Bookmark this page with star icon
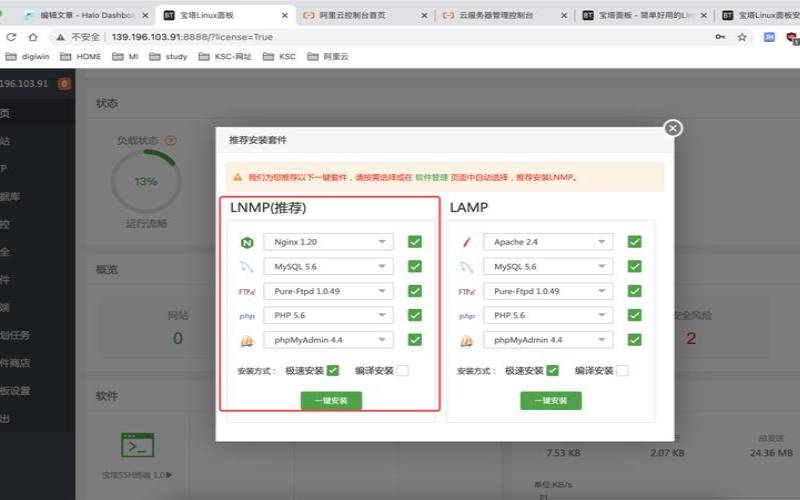The height and width of the screenshot is (500, 800). point(742,37)
